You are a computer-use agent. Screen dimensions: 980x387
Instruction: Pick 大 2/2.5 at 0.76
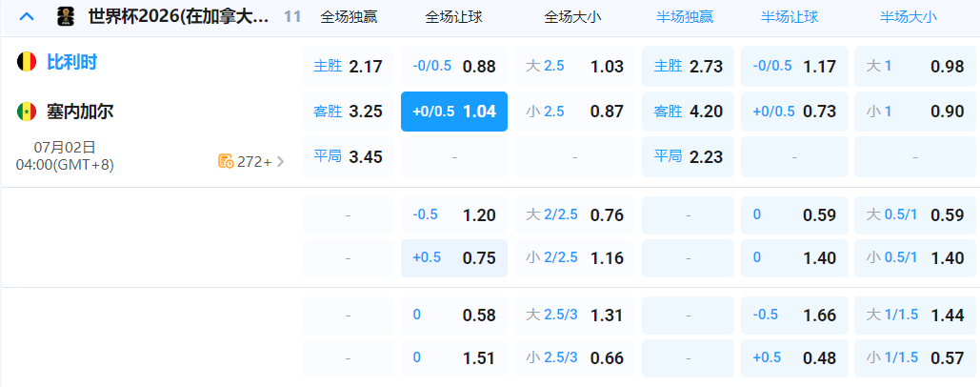pyautogui.click(x=574, y=215)
